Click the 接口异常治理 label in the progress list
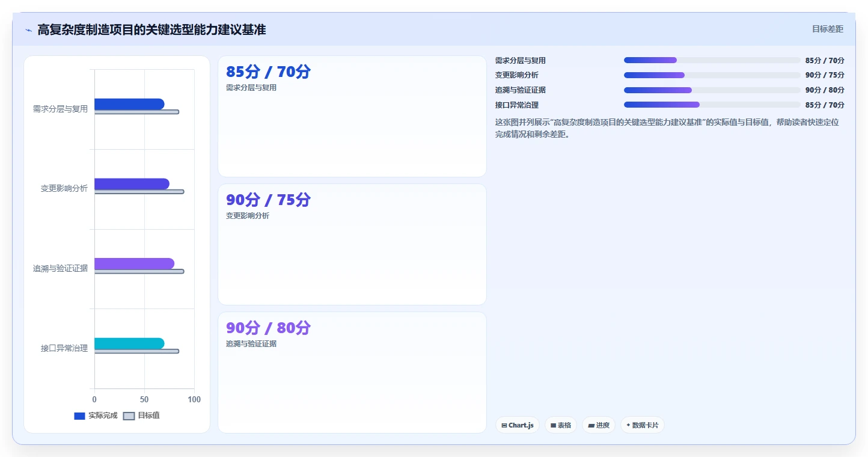The height and width of the screenshot is (457, 868). coord(517,105)
